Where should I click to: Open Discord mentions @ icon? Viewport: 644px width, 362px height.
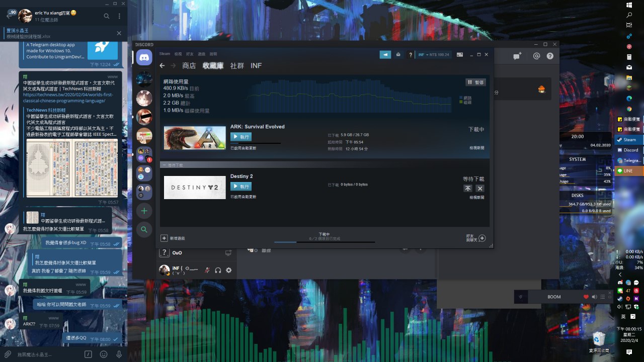536,56
